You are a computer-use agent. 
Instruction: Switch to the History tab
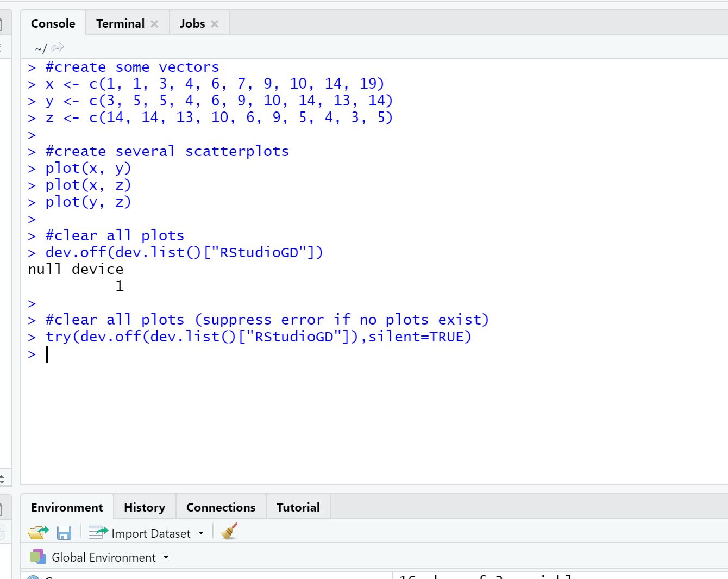pyautogui.click(x=144, y=507)
